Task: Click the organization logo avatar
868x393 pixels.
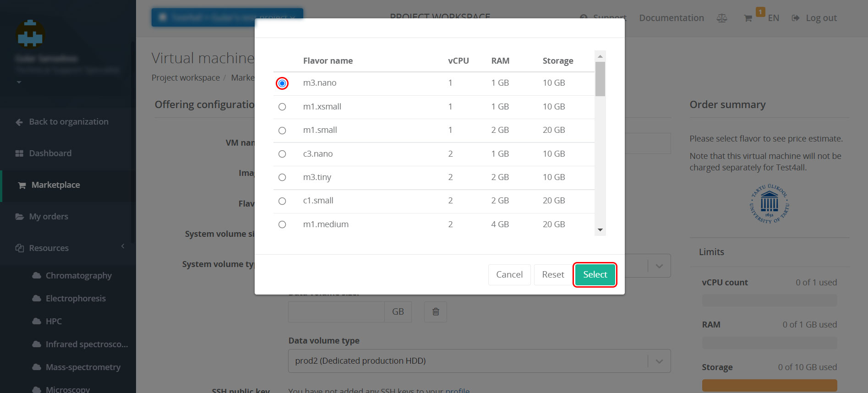Action: [x=30, y=34]
